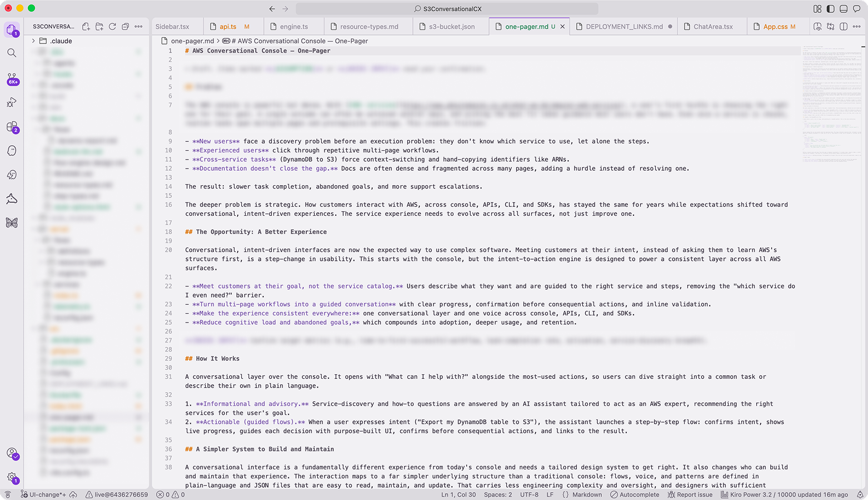Switch to the s3-bucket.json tab
This screenshot has height=500, width=868.
click(452, 26)
